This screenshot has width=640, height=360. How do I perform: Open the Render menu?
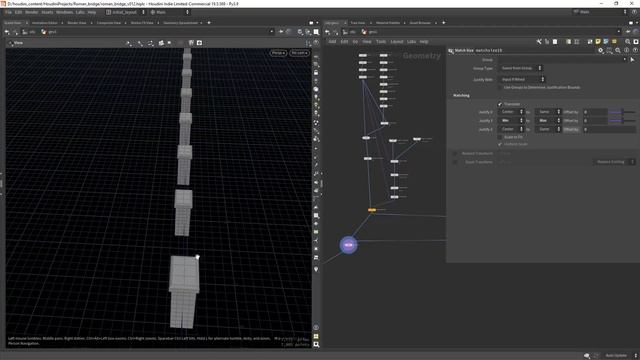point(31,12)
